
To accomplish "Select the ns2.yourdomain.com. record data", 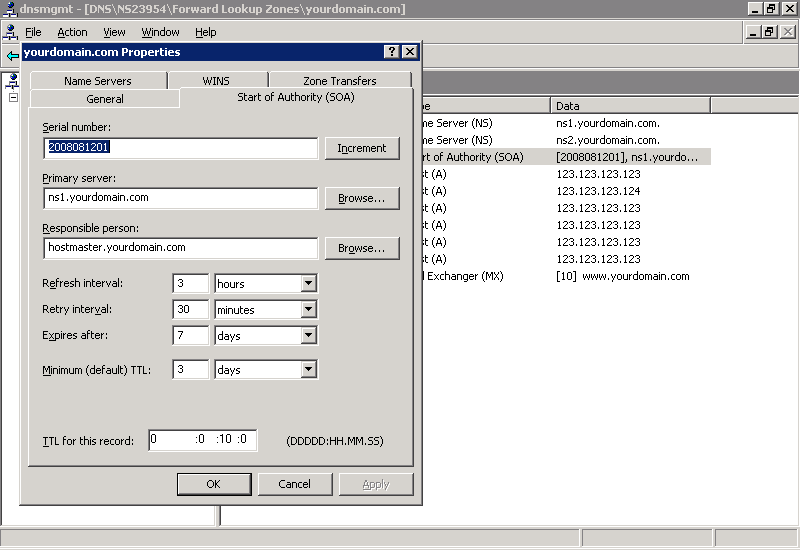I will (608, 140).
